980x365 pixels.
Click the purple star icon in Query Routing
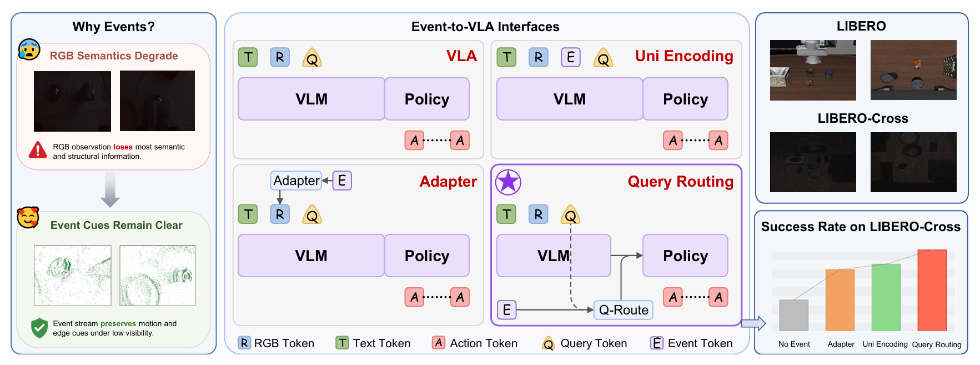(508, 182)
